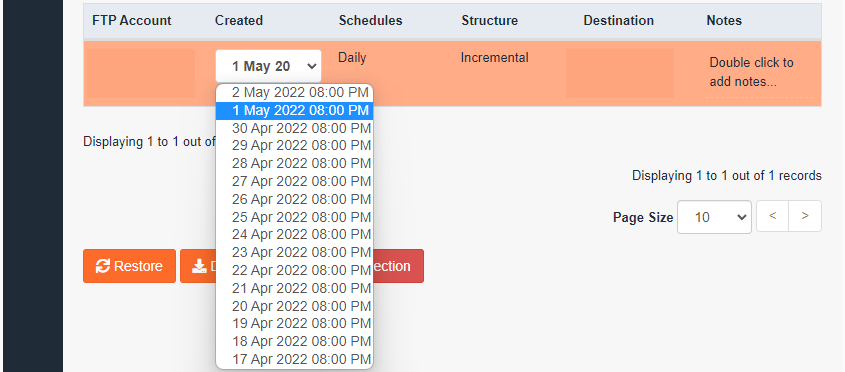Sort by Created column header

(239, 20)
